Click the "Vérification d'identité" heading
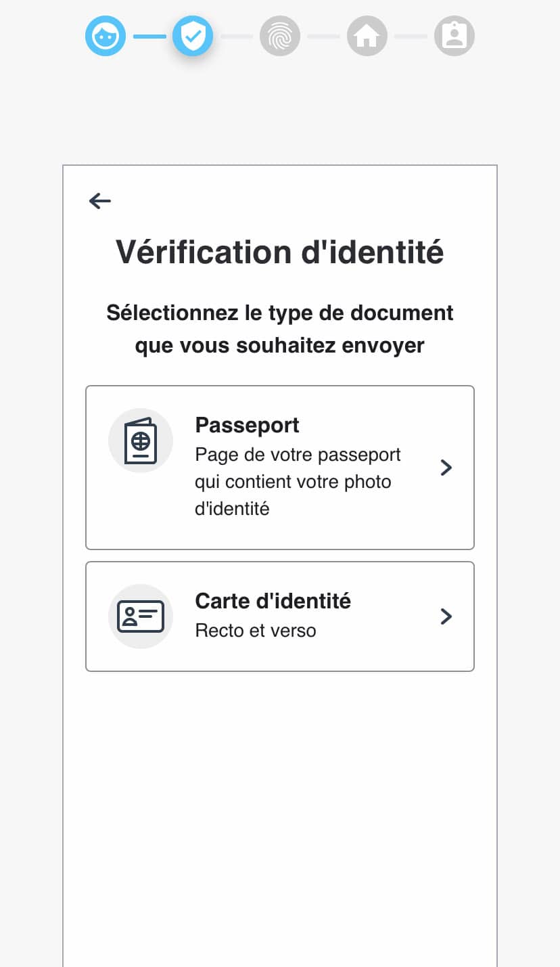This screenshot has height=967, width=560. coord(280,252)
